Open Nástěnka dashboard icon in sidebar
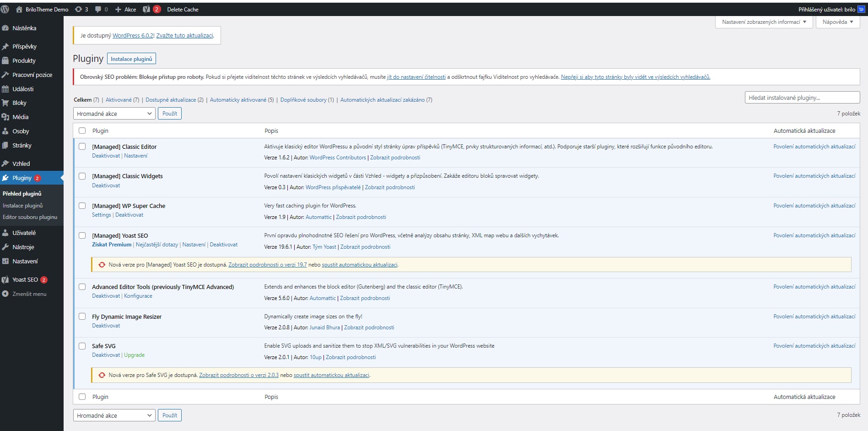Viewport: 868px width, 431px height. point(5,28)
